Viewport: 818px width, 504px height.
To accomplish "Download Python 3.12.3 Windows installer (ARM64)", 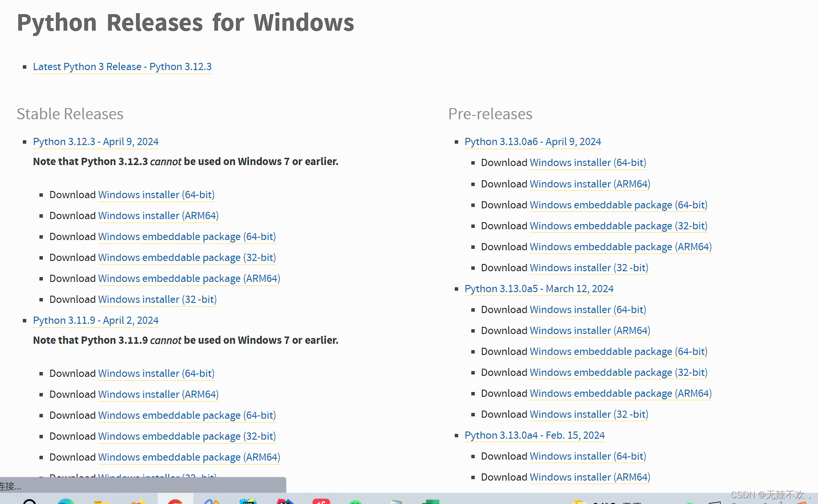I will pos(158,216).
